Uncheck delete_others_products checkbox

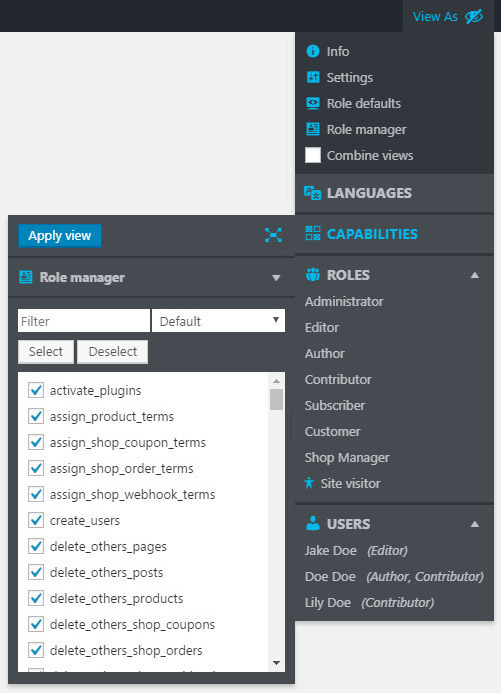coord(36,598)
